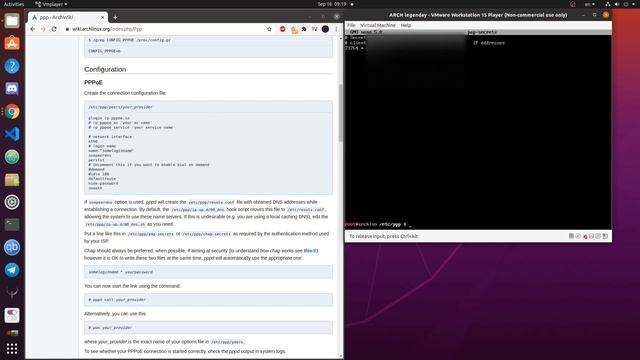Image resolution: width=640 pixels, height=360 pixels.
Task: Click the ArchWiki page vertical scrollbar
Action: [340, 113]
